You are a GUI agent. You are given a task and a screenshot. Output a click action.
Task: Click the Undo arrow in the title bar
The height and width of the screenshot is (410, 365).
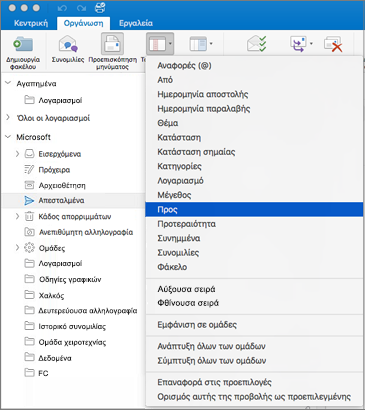[x=62, y=8]
